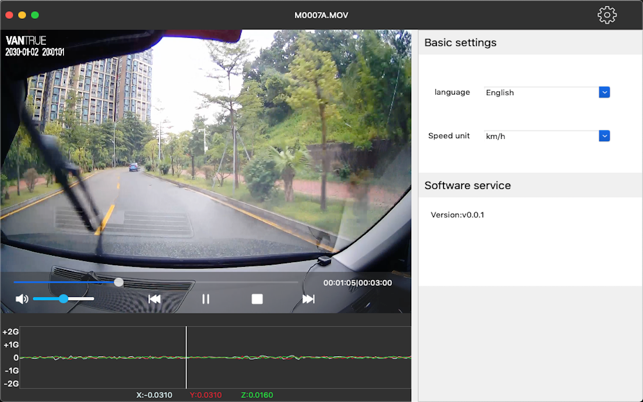Mute audio using the speaker icon
The image size is (643, 402).
tap(22, 299)
